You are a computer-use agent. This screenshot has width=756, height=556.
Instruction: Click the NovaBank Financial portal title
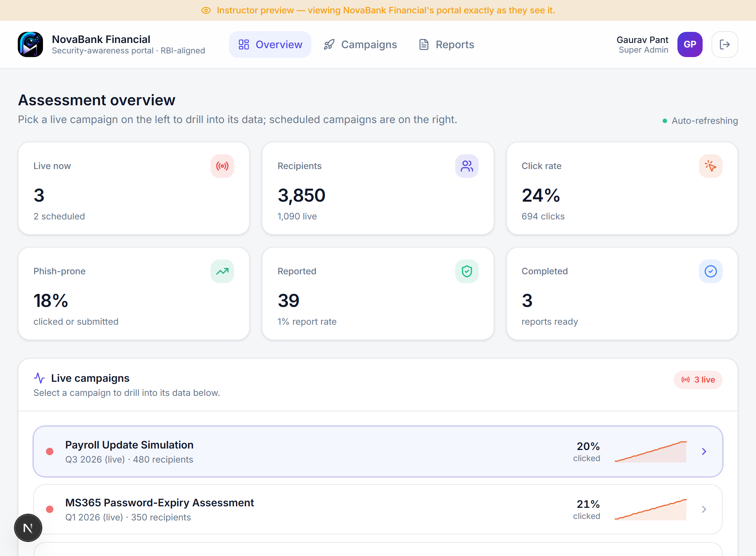101,39
